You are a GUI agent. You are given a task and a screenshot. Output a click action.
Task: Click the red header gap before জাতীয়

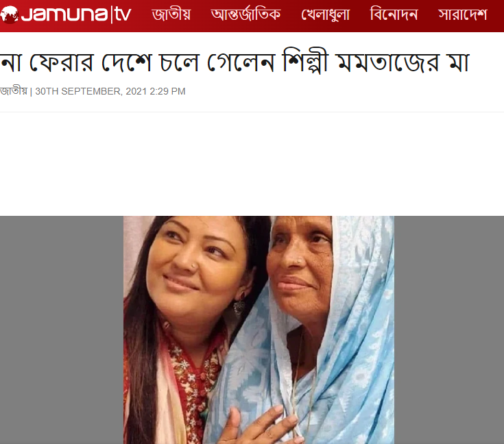[x=141, y=15]
